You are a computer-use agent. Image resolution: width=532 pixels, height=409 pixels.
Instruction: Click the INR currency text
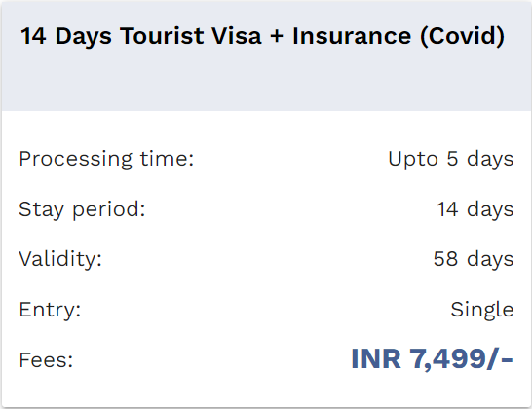[376, 358]
